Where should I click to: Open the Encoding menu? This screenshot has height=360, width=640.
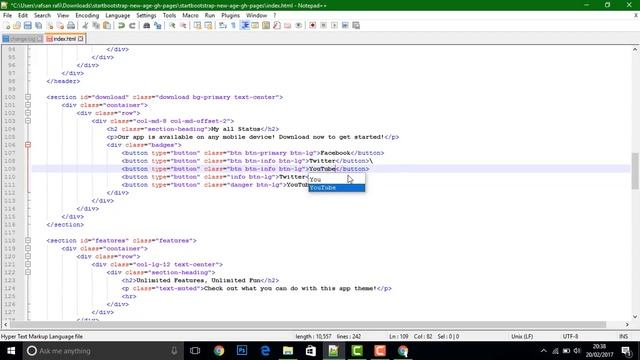tap(87, 15)
